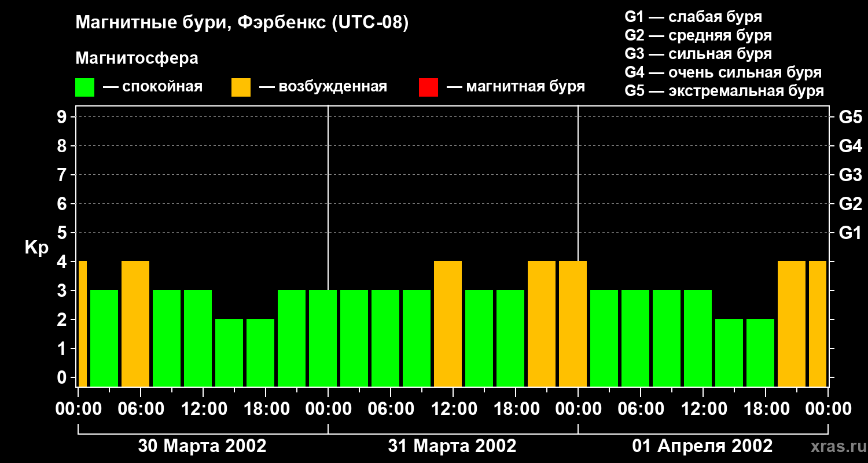
Task: Click the '06:00' time label for 30 March
Action: [x=141, y=409]
